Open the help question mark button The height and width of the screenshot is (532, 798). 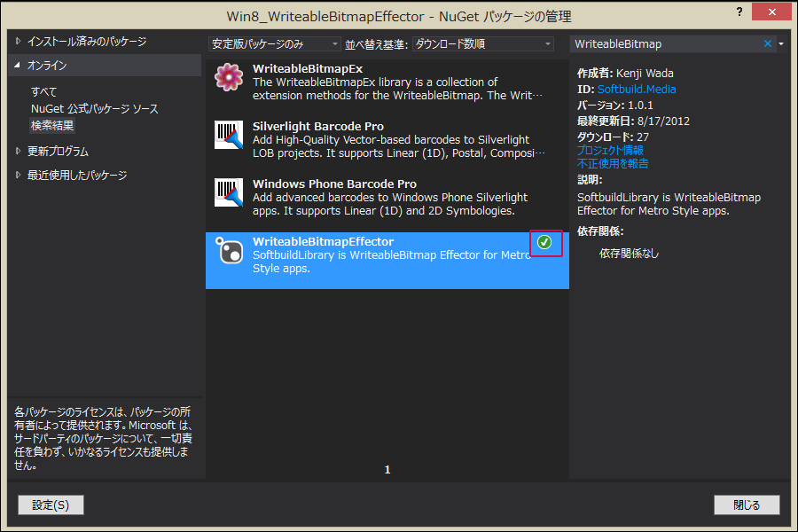[x=739, y=12]
